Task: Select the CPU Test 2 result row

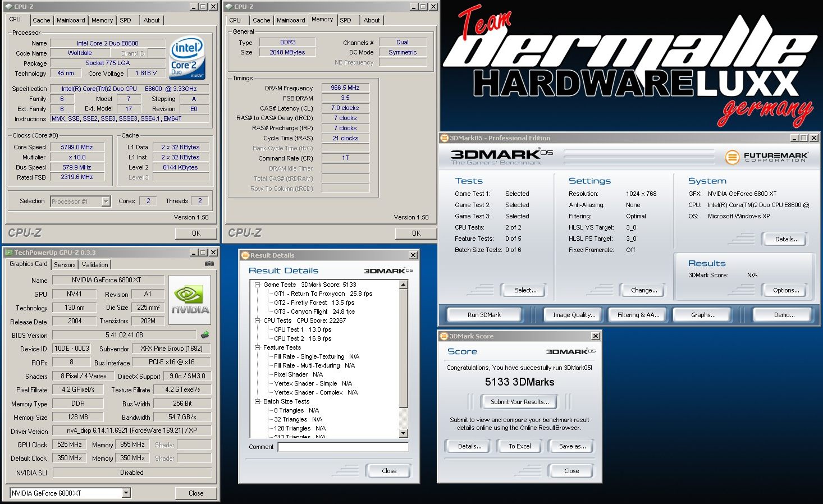Action: pyautogui.click(x=303, y=338)
